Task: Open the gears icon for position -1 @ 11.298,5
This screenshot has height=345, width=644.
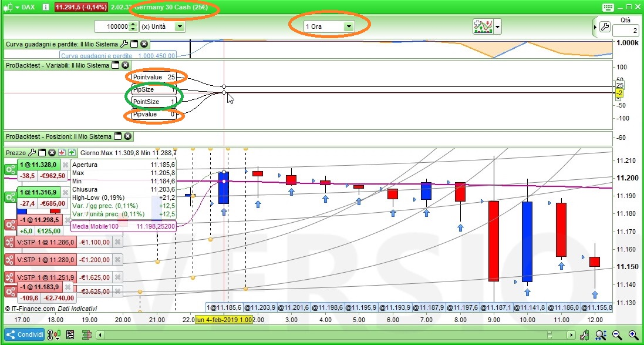Action: coord(10,225)
